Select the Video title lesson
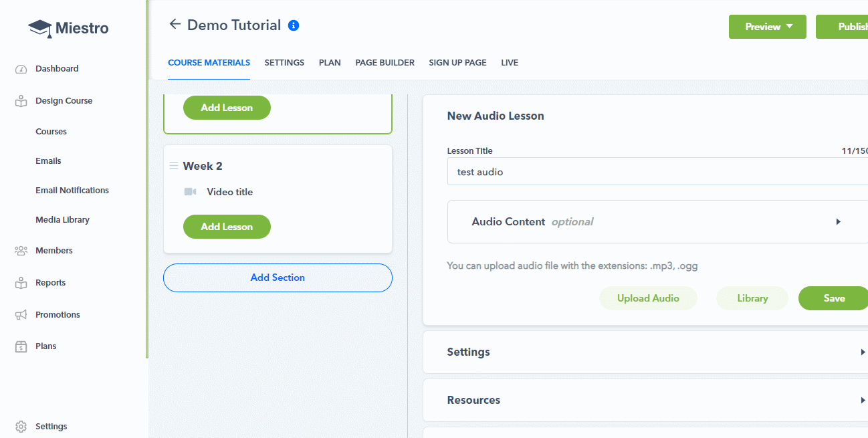 pyautogui.click(x=230, y=192)
